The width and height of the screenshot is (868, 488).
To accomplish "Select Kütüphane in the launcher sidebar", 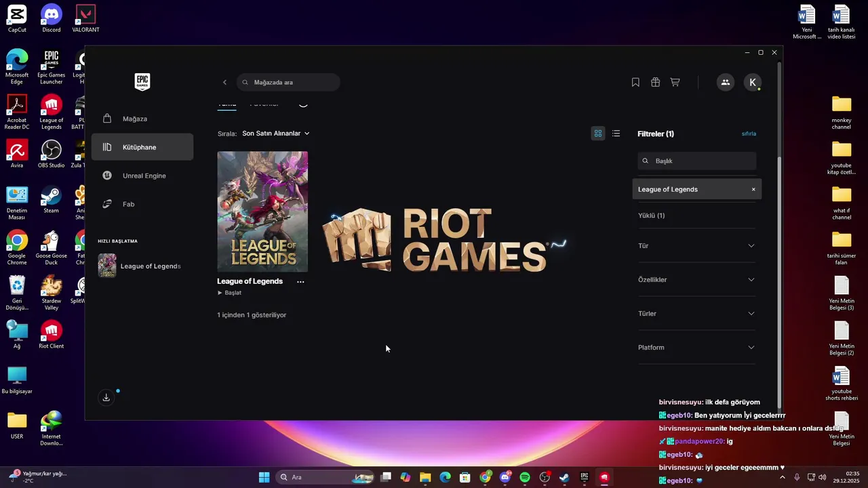I will tap(142, 147).
